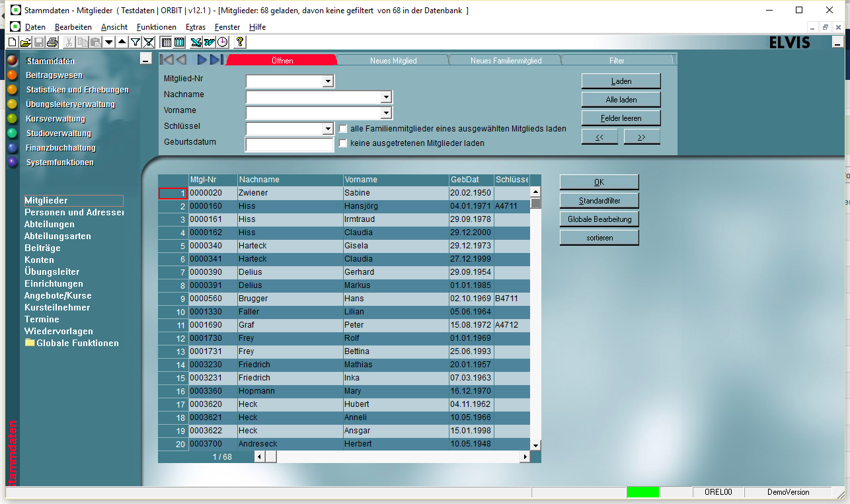This screenshot has height=504, width=850.
Task: Open the Mitglied-Nr dropdown
Action: tap(328, 81)
